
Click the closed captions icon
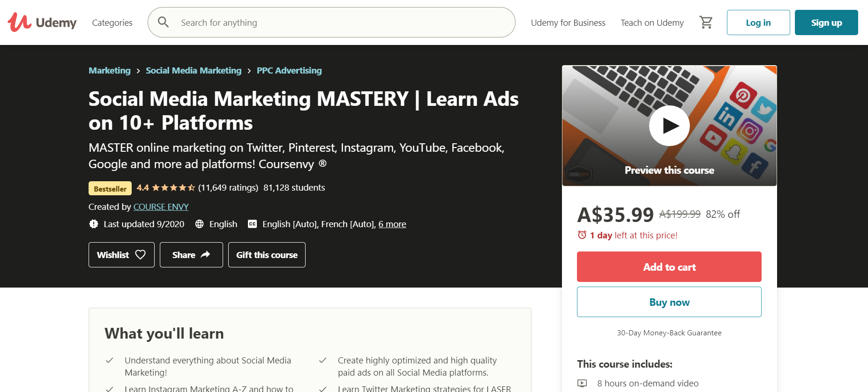pos(252,224)
